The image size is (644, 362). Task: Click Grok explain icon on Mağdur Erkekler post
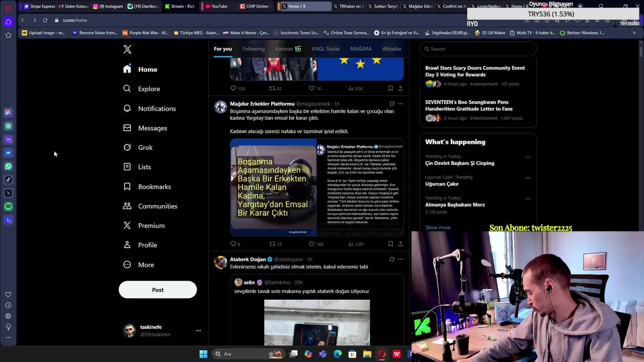tap(391, 104)
